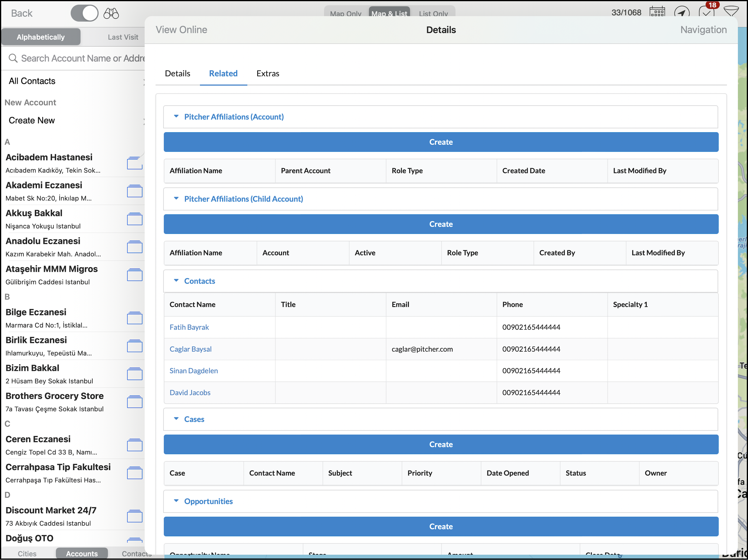Screen dimensions: 748x560
Task: Click Create button under Cases
Action: [x=441, y=444]
